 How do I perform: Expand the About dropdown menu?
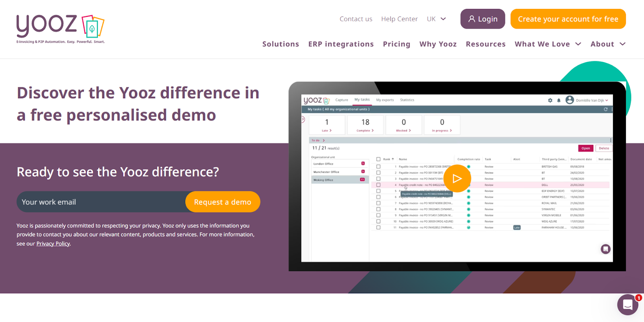point(608,44)
